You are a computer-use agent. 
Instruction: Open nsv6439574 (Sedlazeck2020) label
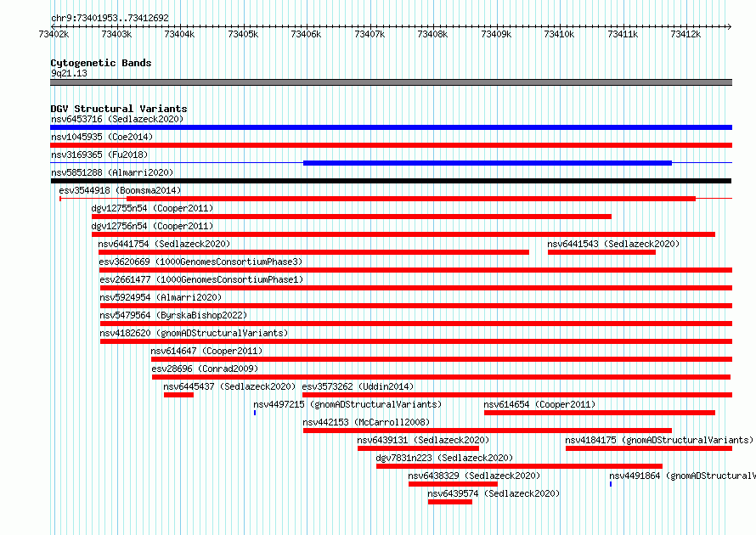(494, 493)
